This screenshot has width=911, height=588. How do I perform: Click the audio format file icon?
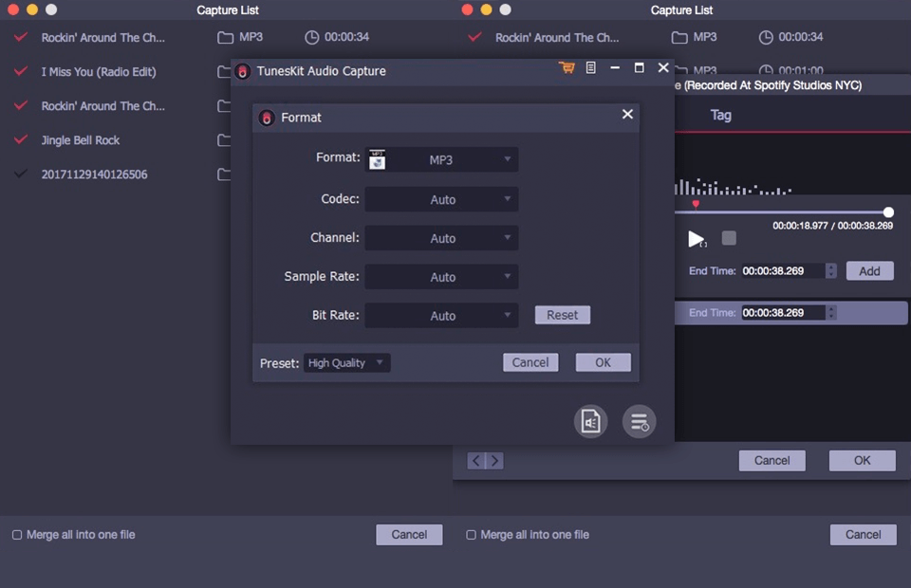590,420
